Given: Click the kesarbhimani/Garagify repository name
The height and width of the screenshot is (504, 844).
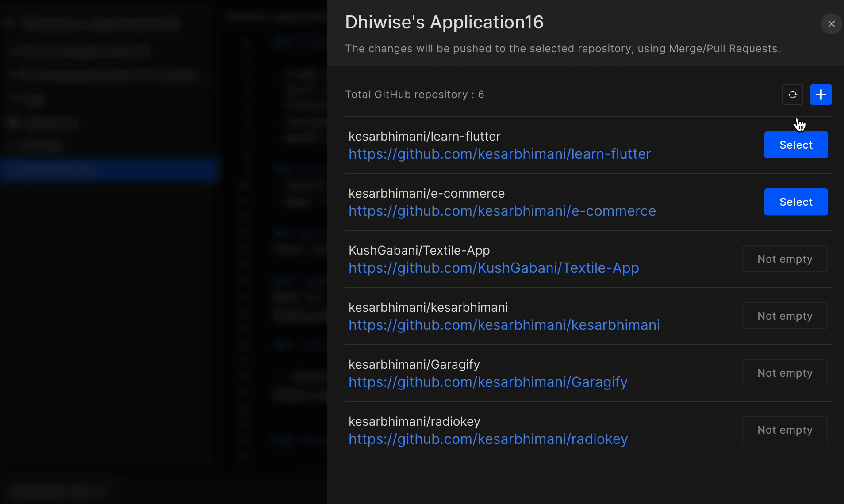Looking at the screenshot, I should tap(414, 364).
